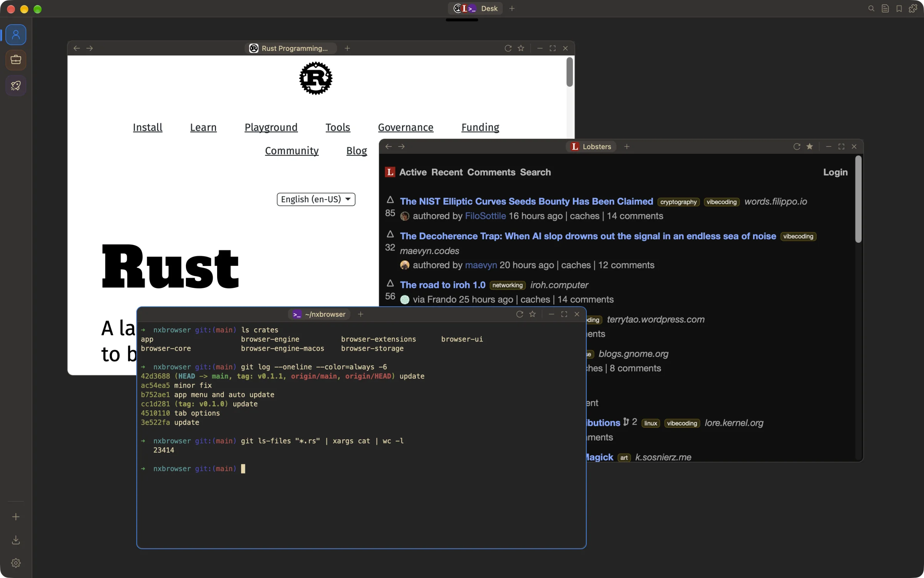
Task: Open the briefcase workspace in sidebar
Action: (x=16, y=60)
